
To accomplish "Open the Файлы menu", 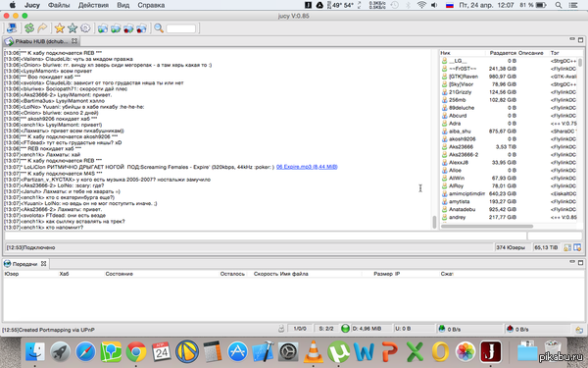I will [x=59, y=5].
